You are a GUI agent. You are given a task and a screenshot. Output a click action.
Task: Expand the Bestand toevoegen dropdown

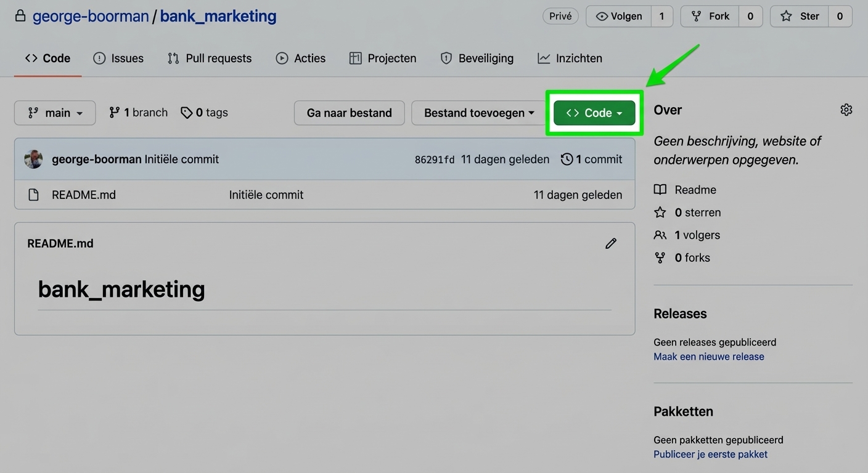click(x=479, y=113)
